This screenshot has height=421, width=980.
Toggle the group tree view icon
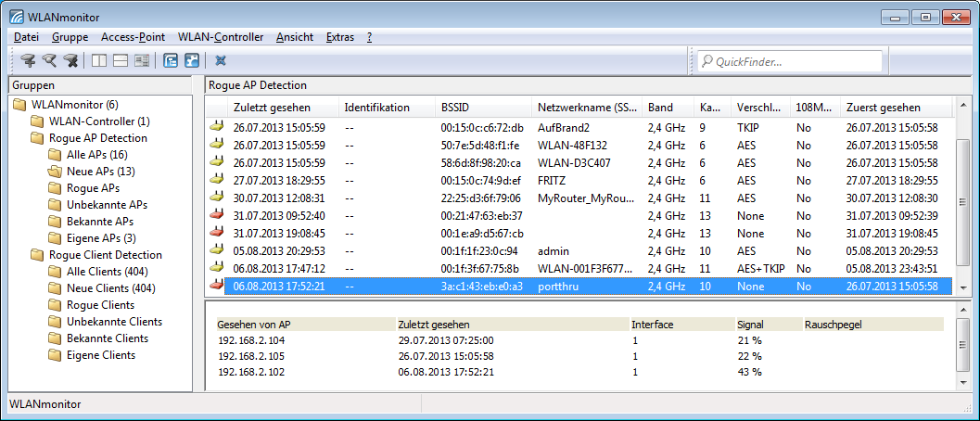tap(171, 61)
